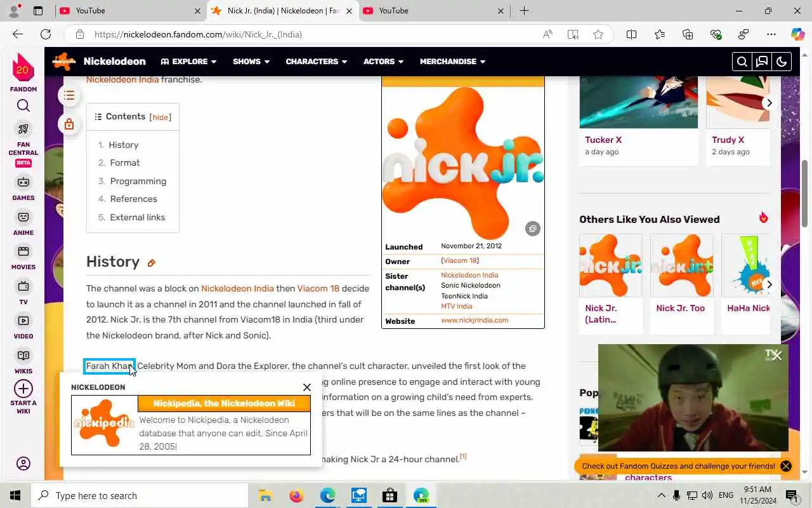Edit the History section pencil icon

click(x=152, y=263)
